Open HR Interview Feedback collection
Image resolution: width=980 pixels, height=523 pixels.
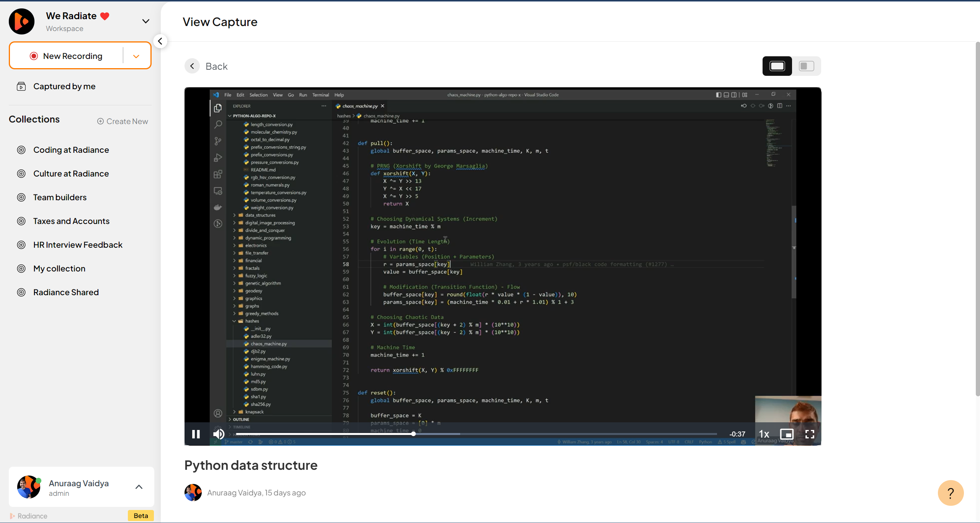click(x=78, y=245)
